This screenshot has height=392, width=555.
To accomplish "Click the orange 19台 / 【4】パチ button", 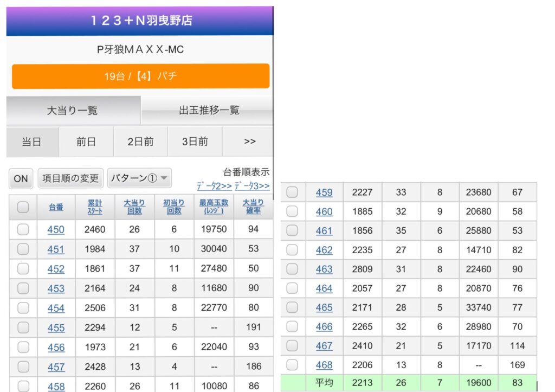I will 140,76.
